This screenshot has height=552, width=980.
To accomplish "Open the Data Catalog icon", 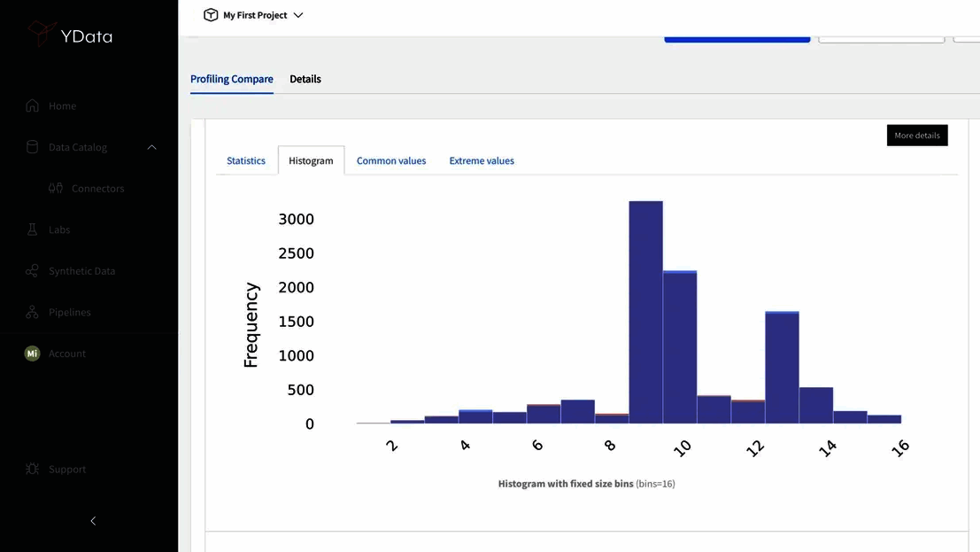I will 33,147.
